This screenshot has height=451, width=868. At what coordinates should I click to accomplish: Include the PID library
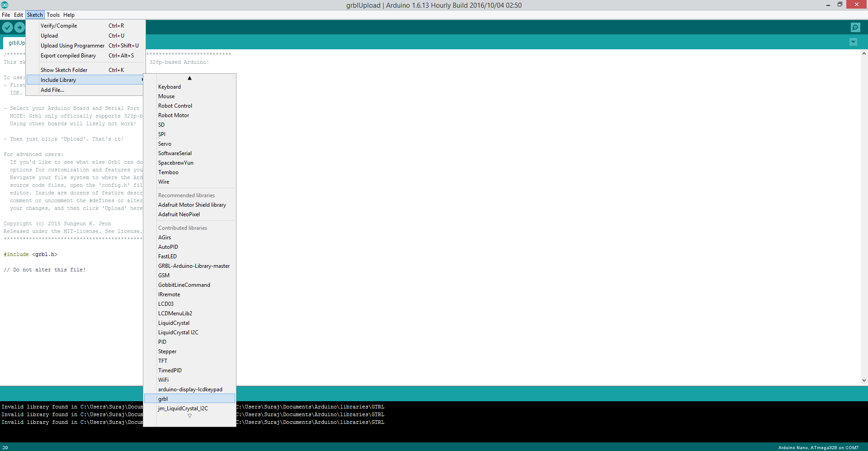(x=189, y=342)
